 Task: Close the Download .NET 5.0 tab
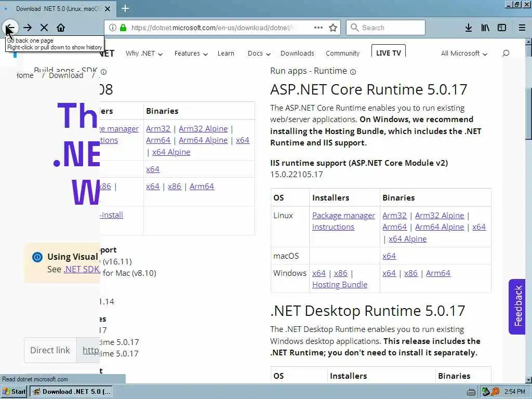(x=108, y=9)
